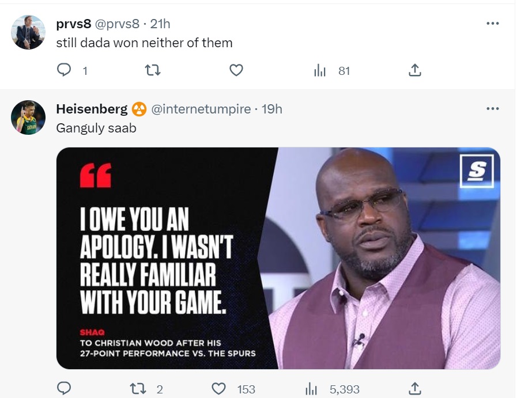
Task: Open the 19h timestamp of Heisenberg's tweet
Action: 272,109
